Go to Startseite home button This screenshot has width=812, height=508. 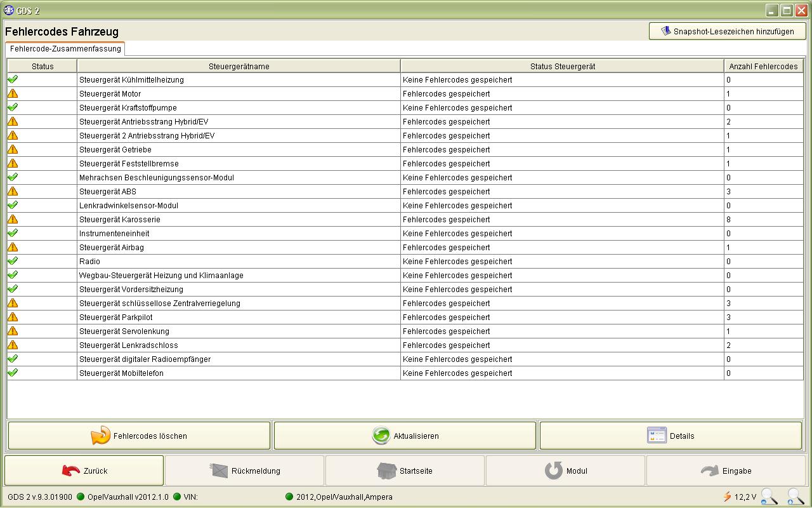tap(405, 471)
